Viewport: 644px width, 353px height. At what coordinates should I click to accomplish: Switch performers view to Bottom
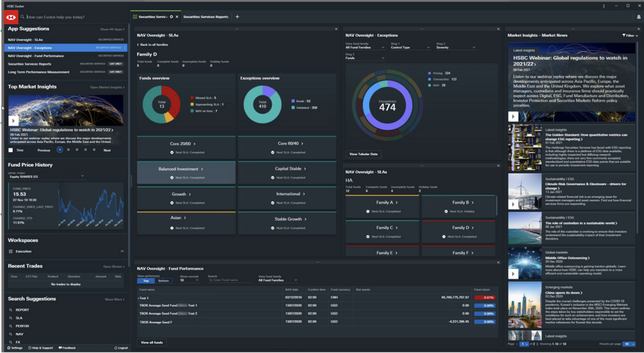[163, 281]
